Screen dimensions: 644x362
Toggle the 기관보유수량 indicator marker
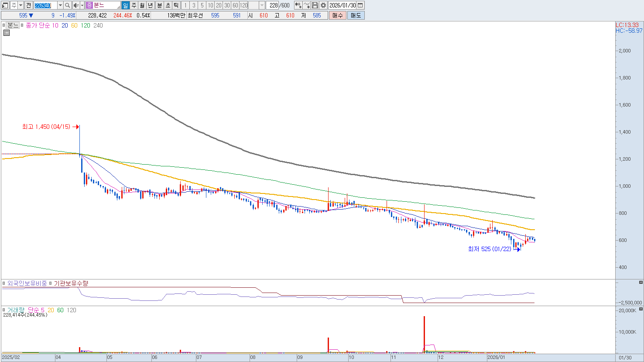click(51, 283)
